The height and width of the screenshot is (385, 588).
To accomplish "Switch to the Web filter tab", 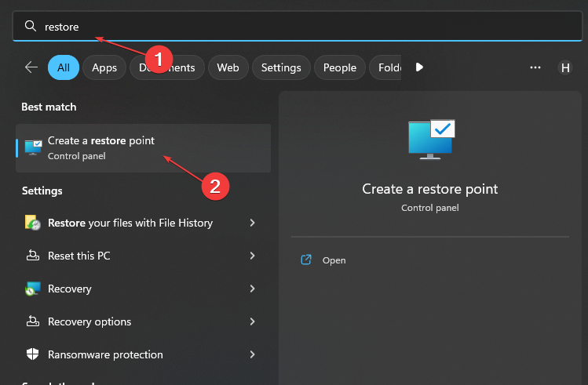I will 228,67.
